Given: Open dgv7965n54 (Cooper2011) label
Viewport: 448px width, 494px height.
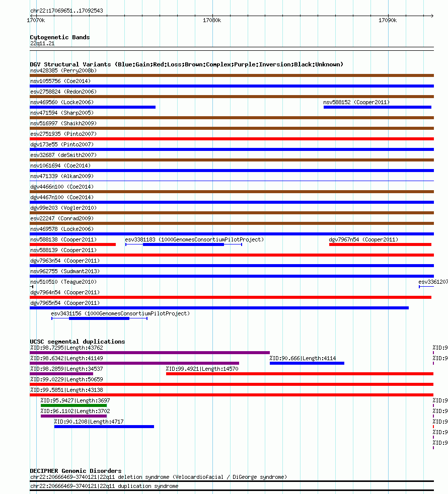Looking at the screenshot, I should [65, 303].
